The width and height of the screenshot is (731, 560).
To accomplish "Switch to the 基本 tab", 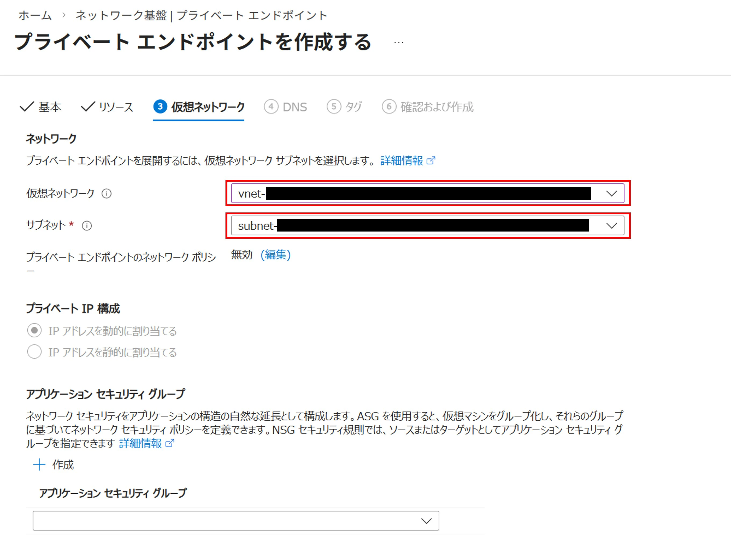I will (x=50, y=107).
